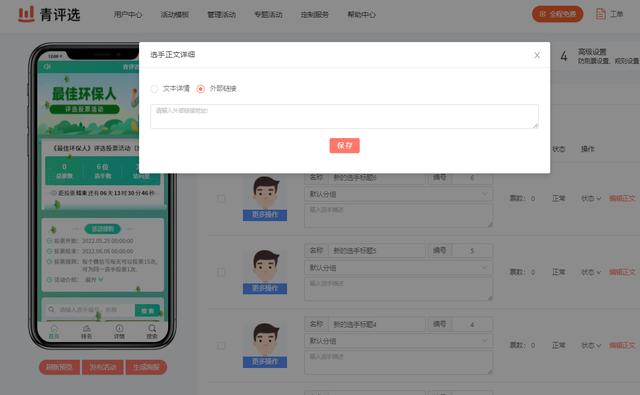Click the description textarea of contestant 5
640x395 pixels.
pyautogui.click(x=398, y=289)
